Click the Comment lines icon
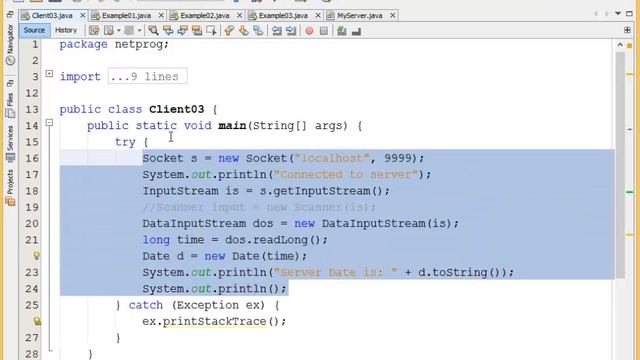640x360 pixels. pos(342,31)
